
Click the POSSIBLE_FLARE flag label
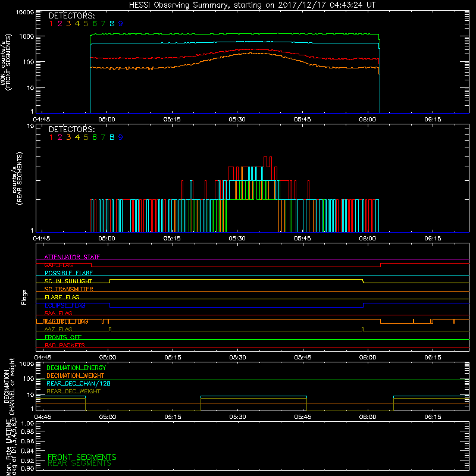pyautogui.click(x=68, y=273)
